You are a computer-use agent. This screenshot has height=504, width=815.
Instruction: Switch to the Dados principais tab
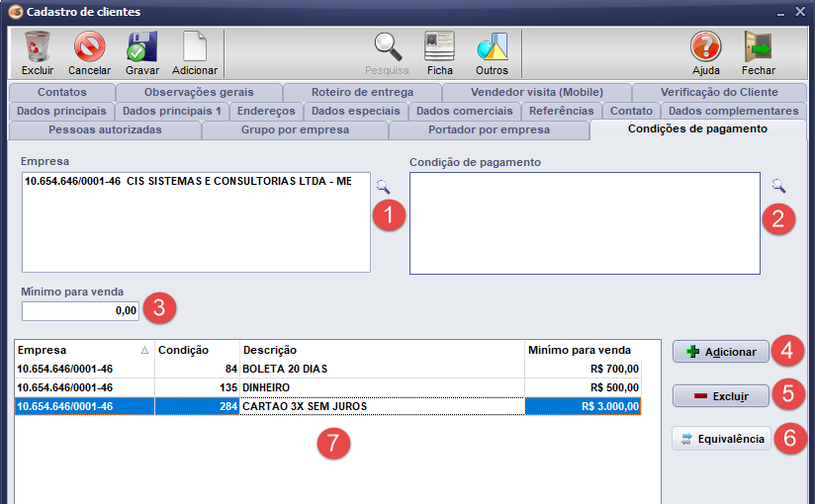click(61, 111)
